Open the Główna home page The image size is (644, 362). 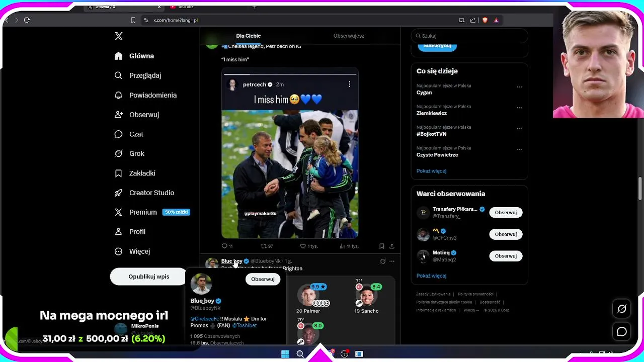[x=134, y=56]
